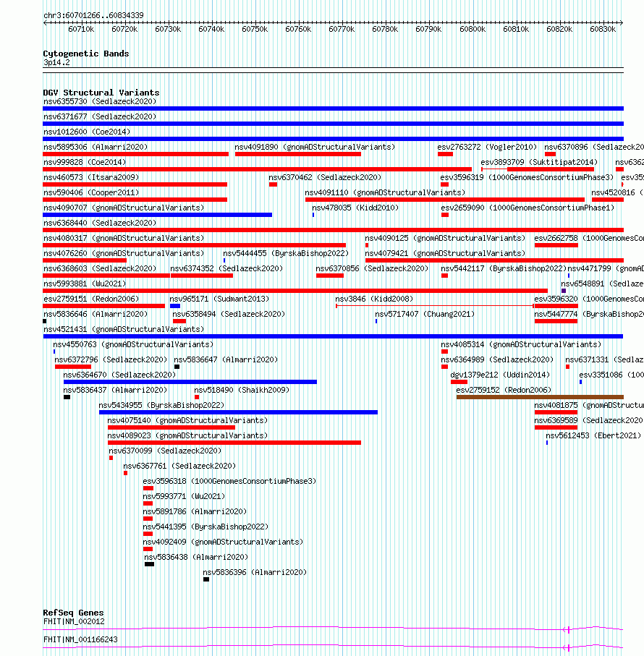
Task: Select nsv6374352 (Sedlazeck2020) label
Action: 226,268
